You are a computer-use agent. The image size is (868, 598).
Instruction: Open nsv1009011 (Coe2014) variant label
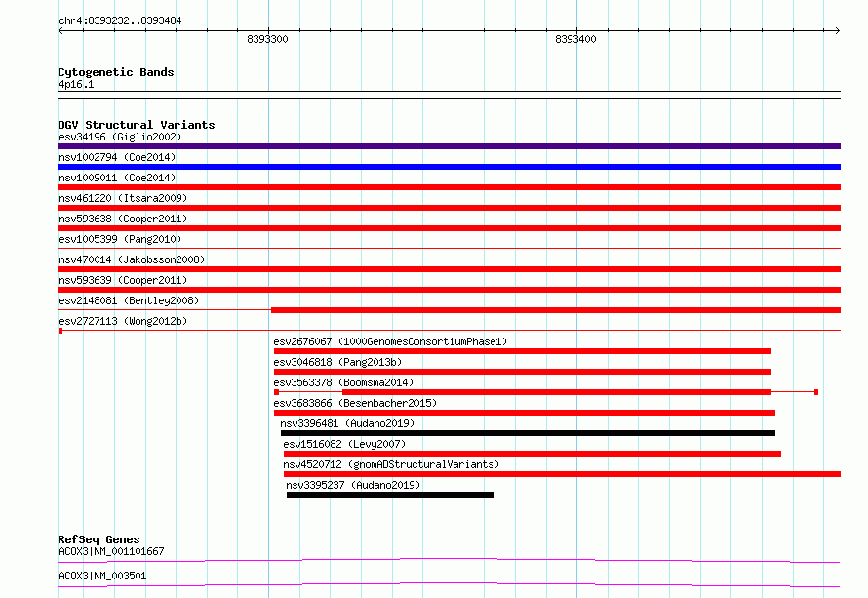pyautogui.click(x=117, y=178)
